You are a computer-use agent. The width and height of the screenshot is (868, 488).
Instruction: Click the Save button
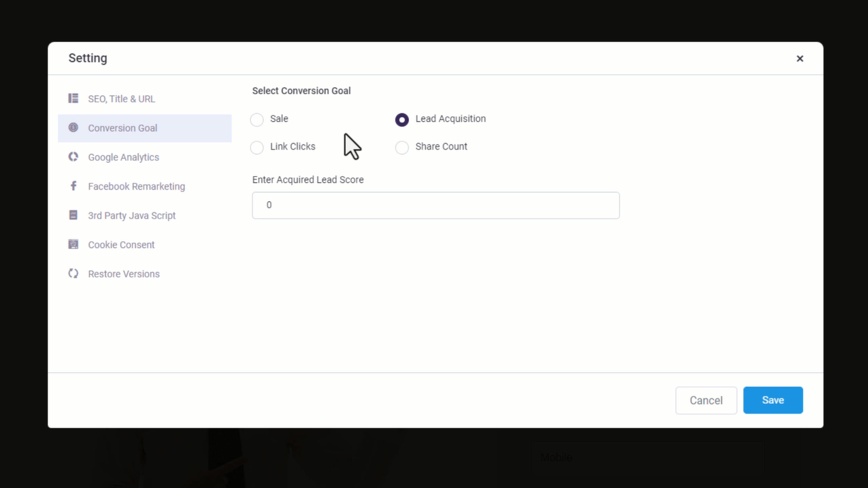click(x=773, y=400)
